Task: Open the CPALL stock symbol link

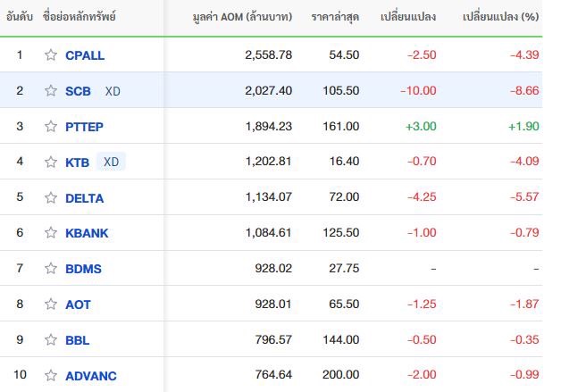Action: (x=85, y=55)
